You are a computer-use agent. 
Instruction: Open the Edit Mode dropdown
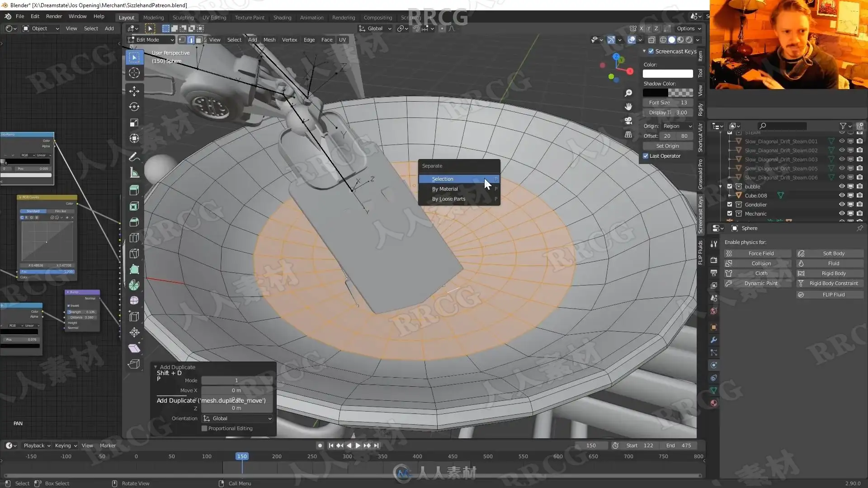(x=151, y=40)
